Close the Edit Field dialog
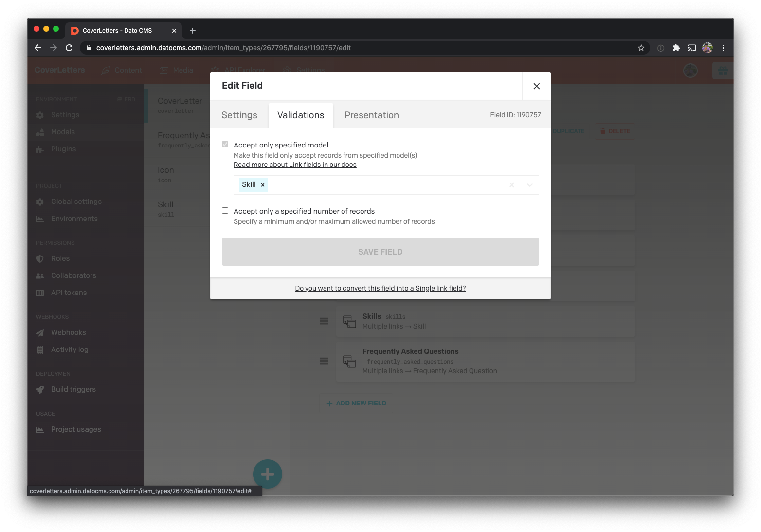Viewport: 761px width, 532px height. click(536, 86)
